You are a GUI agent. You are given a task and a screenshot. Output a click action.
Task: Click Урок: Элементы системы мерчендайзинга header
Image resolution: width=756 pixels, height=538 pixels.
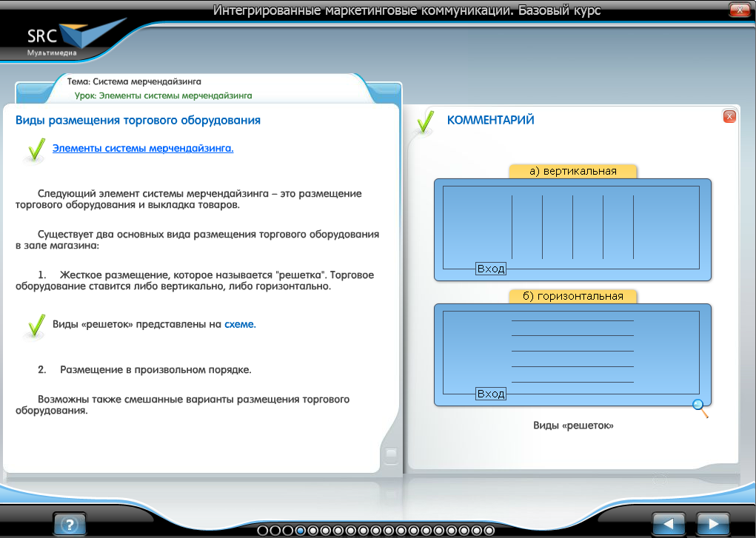click(163, 95)
